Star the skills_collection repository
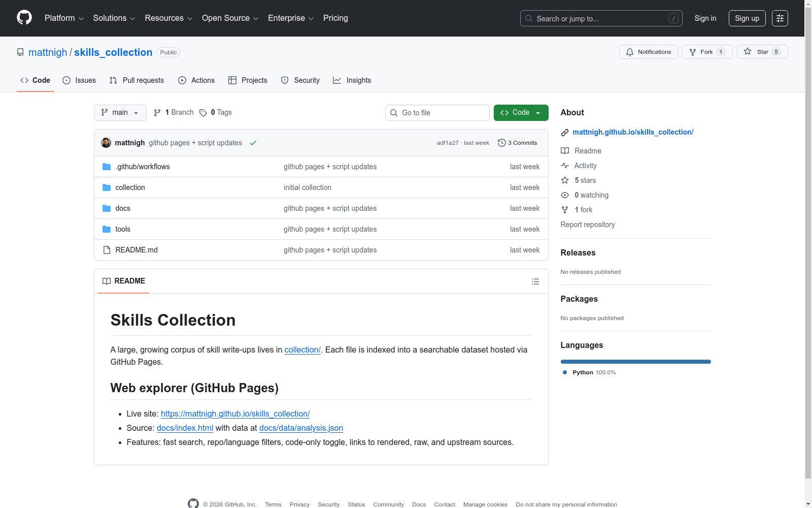The image size is (812, 508). [762, 52]
